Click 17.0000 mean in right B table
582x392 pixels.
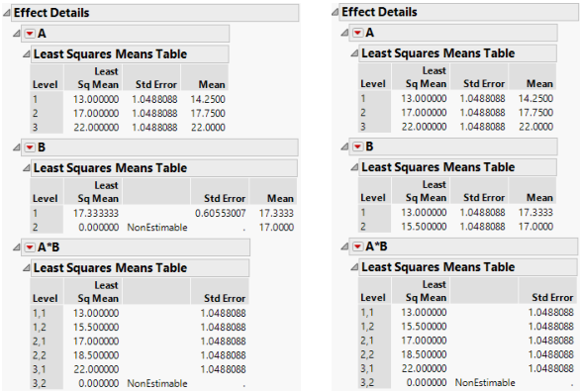pos(536,227)
